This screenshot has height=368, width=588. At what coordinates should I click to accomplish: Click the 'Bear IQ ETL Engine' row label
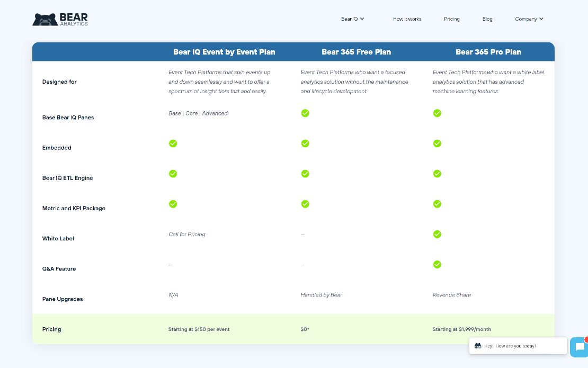pos(67,178)
